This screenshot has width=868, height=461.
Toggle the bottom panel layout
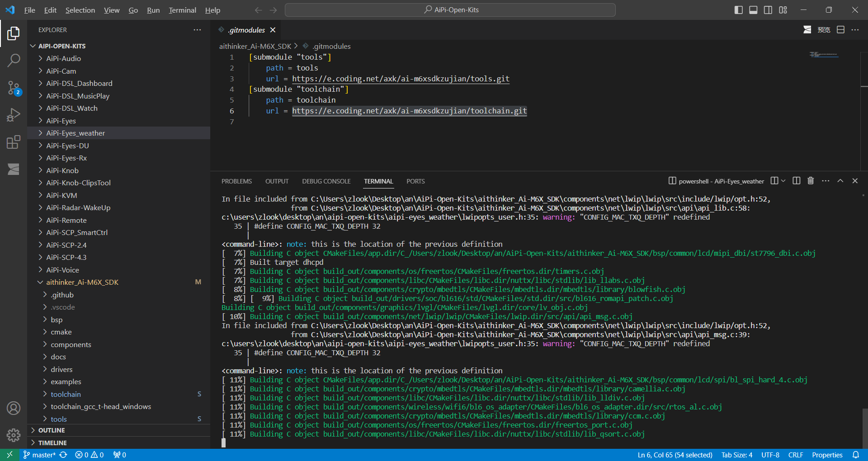(x=753, y=10)
